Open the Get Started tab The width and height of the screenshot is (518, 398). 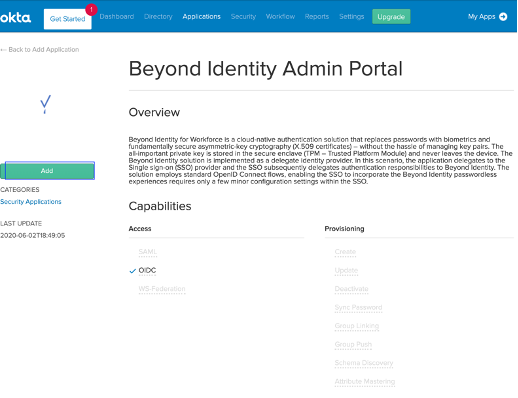pyautogui.click(x=68, y=19)
